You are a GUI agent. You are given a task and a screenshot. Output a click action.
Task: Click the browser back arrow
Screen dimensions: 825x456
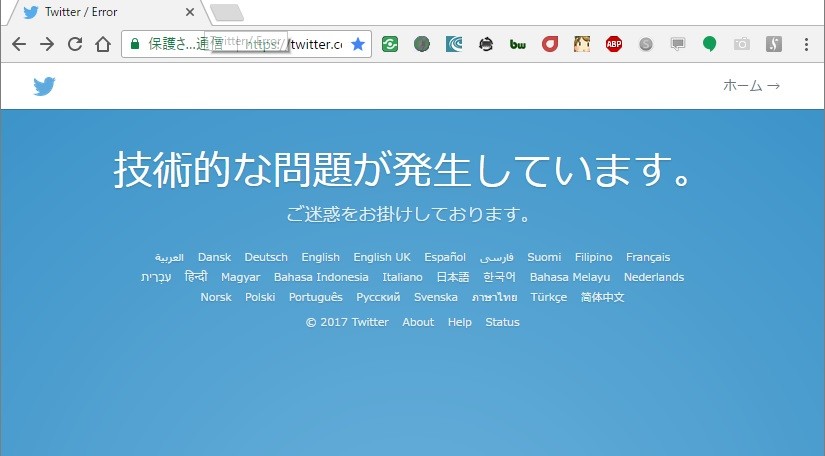(19, 44)
